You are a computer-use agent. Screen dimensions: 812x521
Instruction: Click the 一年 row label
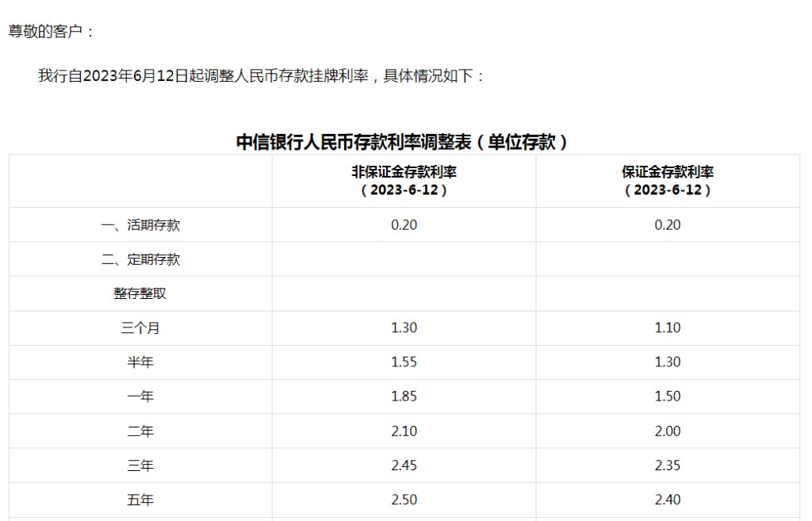point(140,396)
